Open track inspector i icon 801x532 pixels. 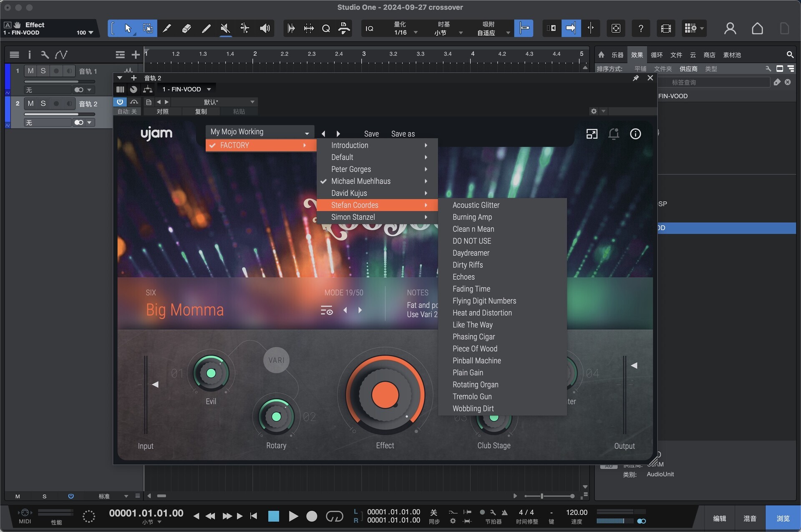coord(29,55)
